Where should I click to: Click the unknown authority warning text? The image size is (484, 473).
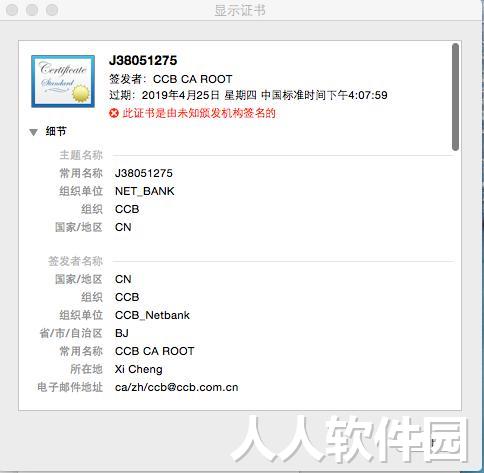tap(199, 113)
